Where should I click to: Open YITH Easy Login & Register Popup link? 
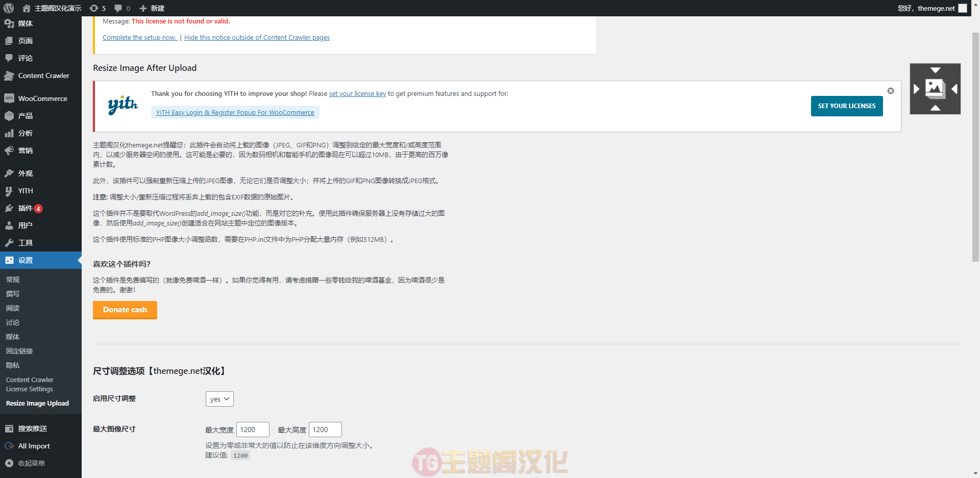[x=235, y=112]
